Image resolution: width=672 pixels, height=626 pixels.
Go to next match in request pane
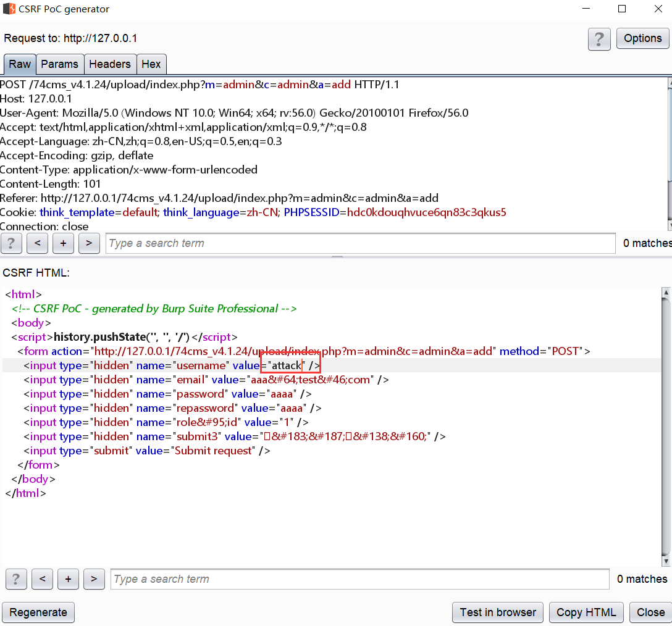tap(89, 243)
